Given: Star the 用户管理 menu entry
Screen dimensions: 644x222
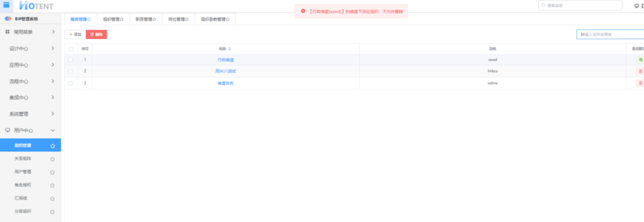Looking at the screenshot, I should tap(52, 172).
